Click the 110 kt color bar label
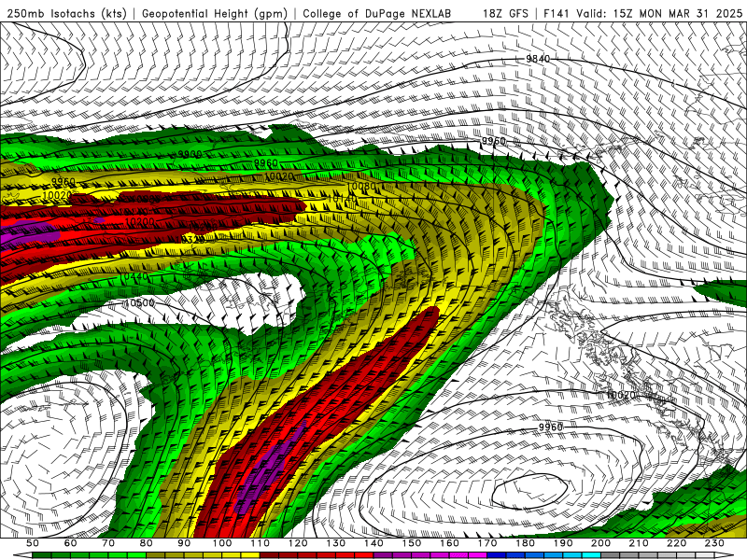The image size is (747, 560). (x=261, y=543)
